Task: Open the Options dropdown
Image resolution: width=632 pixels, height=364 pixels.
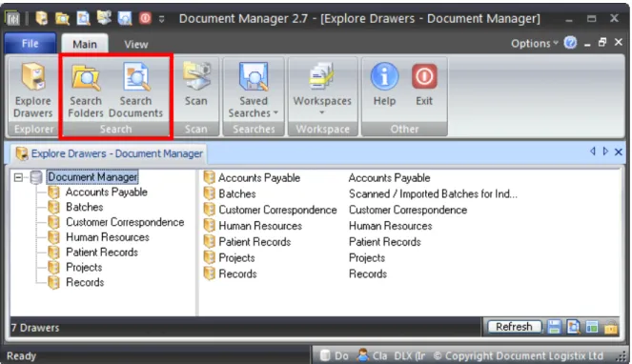Action: pos(535,43)
